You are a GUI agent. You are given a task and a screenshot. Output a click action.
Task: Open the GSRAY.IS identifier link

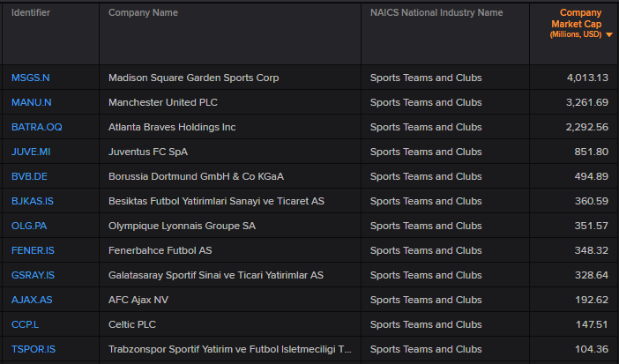click(x=33, y=275)
